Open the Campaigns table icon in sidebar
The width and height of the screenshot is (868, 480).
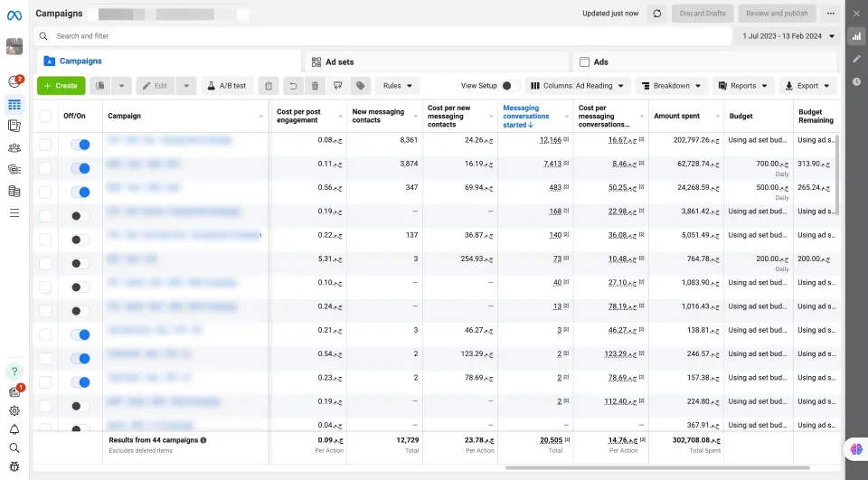point(14,104)
